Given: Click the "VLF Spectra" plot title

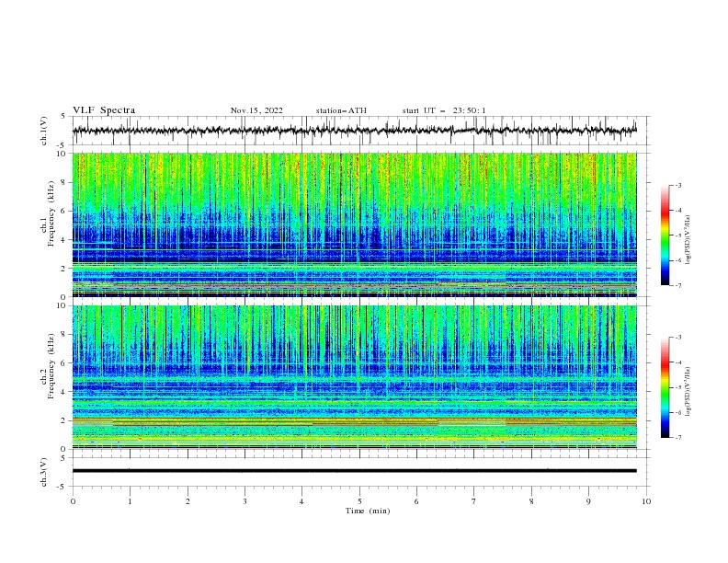Looking at the screenshot, I should click(104, 110).
